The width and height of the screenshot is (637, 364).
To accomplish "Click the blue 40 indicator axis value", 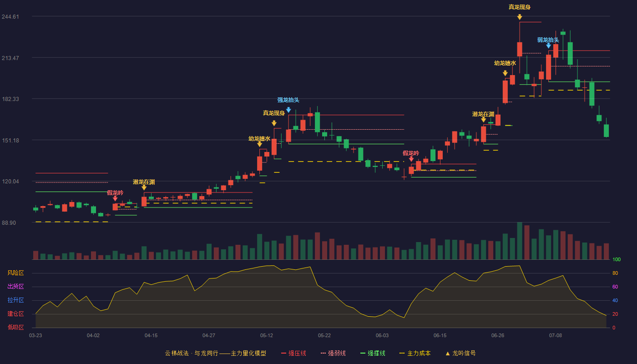I will click(615, 300).
